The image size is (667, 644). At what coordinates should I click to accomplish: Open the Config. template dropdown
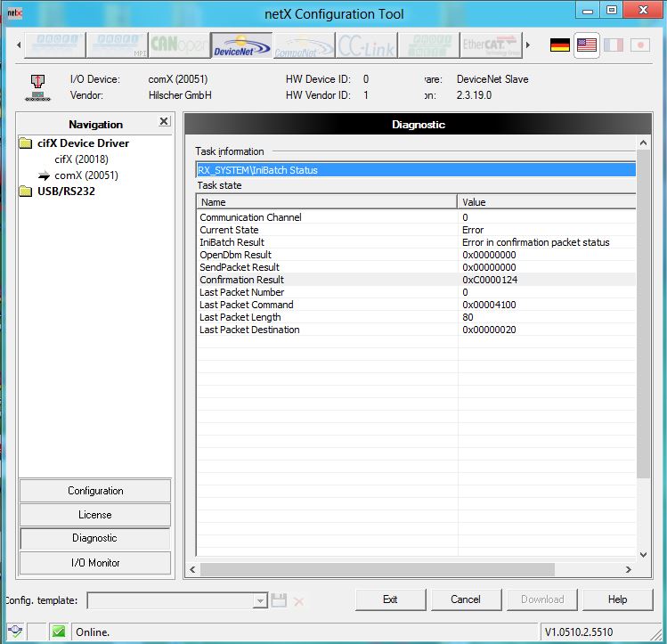point(259,600)
